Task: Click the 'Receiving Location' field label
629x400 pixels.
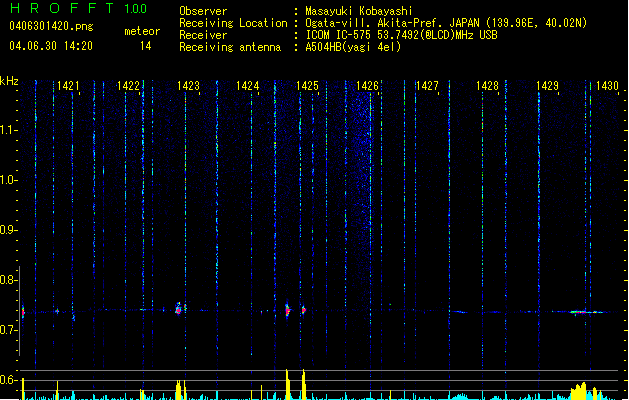Action: (x=233, y=23)
